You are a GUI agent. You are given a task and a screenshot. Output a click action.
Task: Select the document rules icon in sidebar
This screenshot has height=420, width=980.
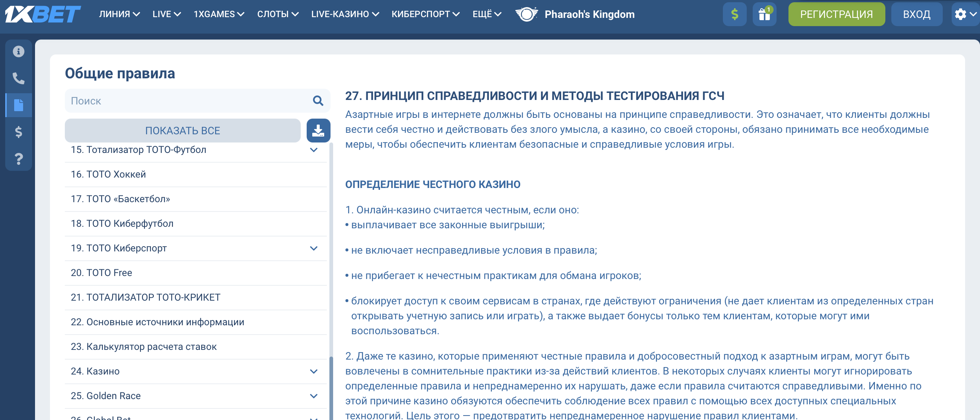(x=18, y=105)
